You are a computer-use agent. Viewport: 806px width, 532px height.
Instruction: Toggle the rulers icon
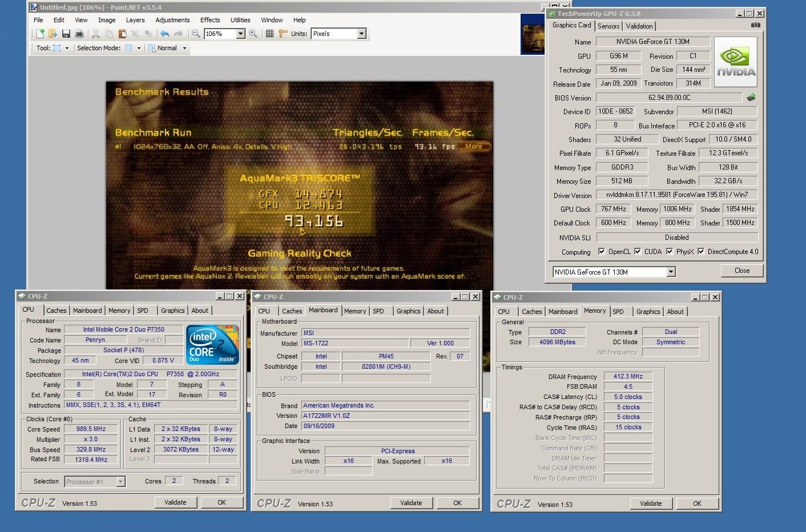(283, 34)
